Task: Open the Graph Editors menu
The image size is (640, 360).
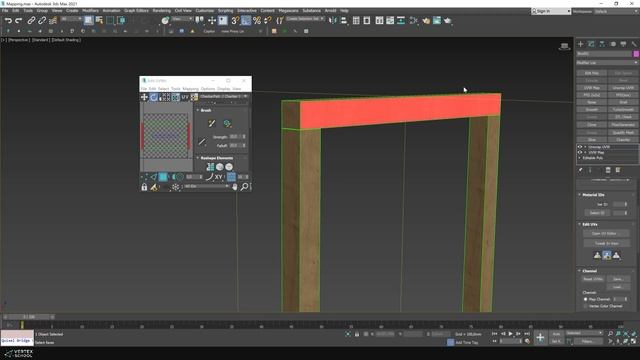Action: tap(136, 11)
